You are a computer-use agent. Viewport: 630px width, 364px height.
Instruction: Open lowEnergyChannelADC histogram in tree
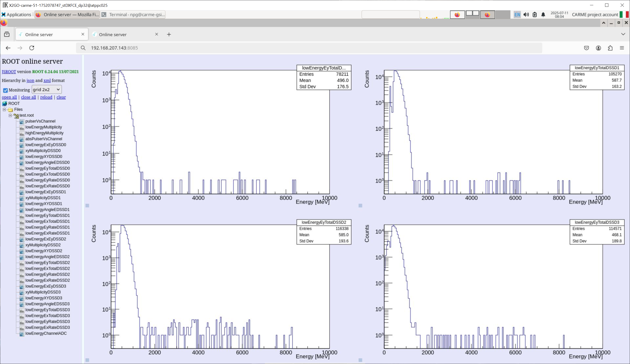pos(46,333)
